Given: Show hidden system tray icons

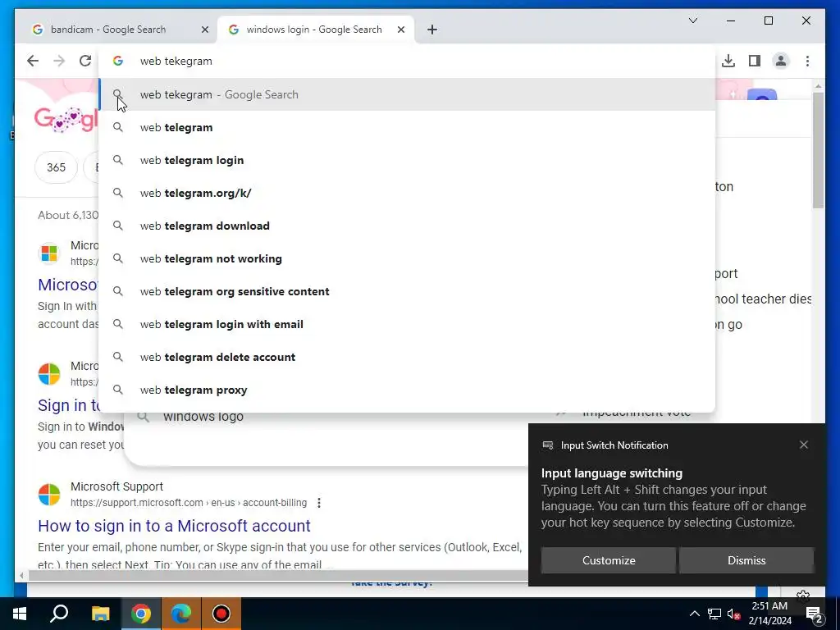Looking at the screenshot, I should [x=694, y=614].
